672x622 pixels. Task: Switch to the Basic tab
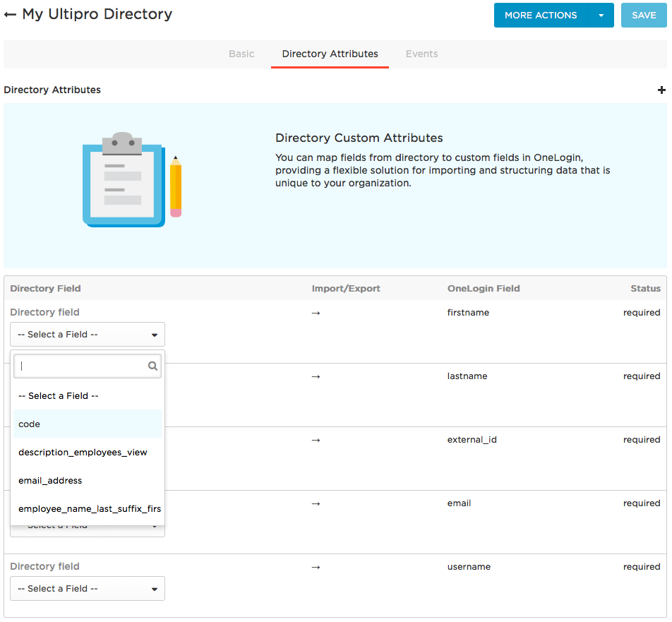pos(241,54)
